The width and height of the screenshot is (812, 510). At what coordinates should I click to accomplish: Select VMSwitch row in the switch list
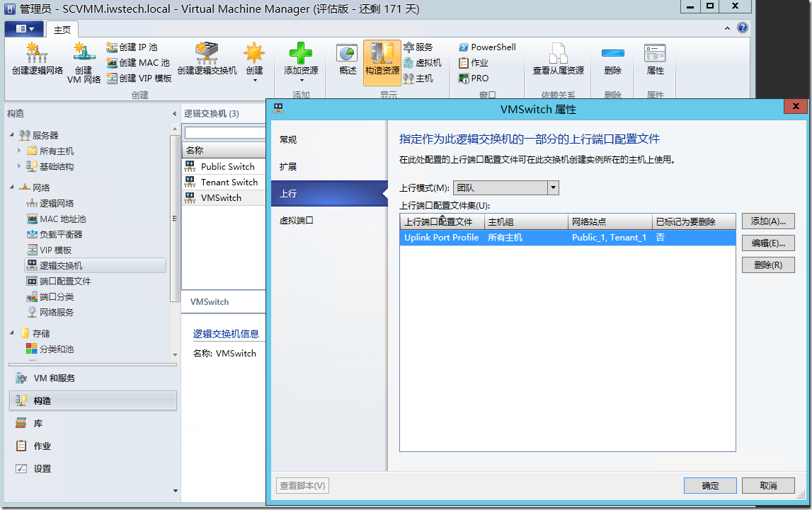coord(224,197)
